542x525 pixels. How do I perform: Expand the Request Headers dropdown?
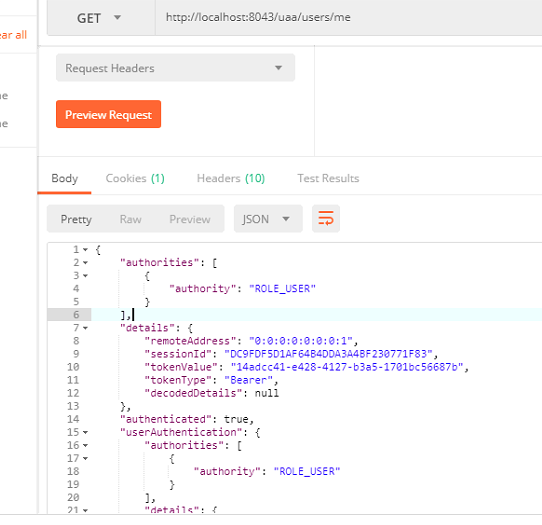coord(175,68)
